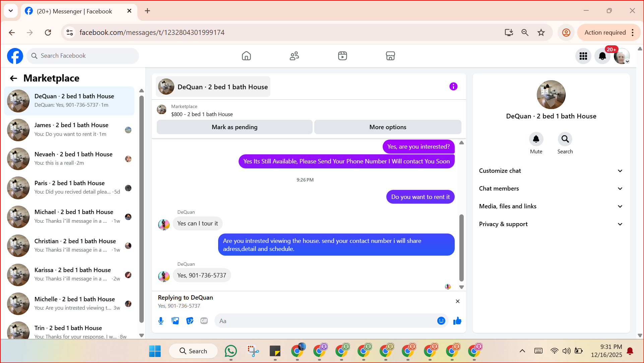Cancel the reply to DeQuan

pyautogui.click(x=458, y=301)
